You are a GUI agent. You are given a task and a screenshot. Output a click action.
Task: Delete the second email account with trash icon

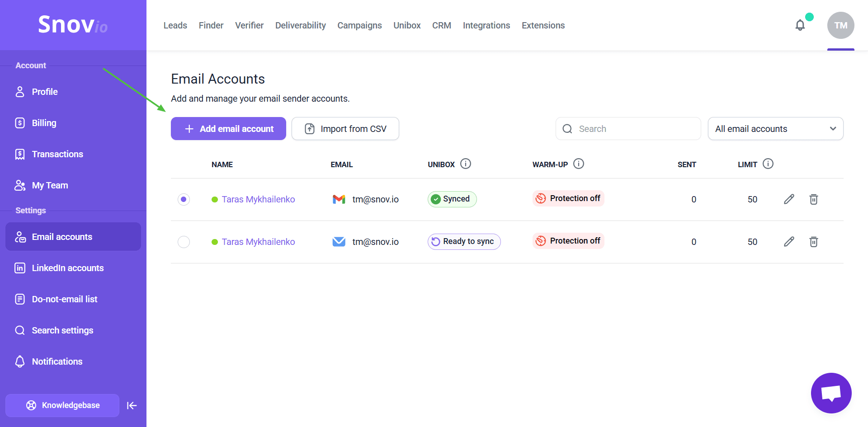click(813, 242)
